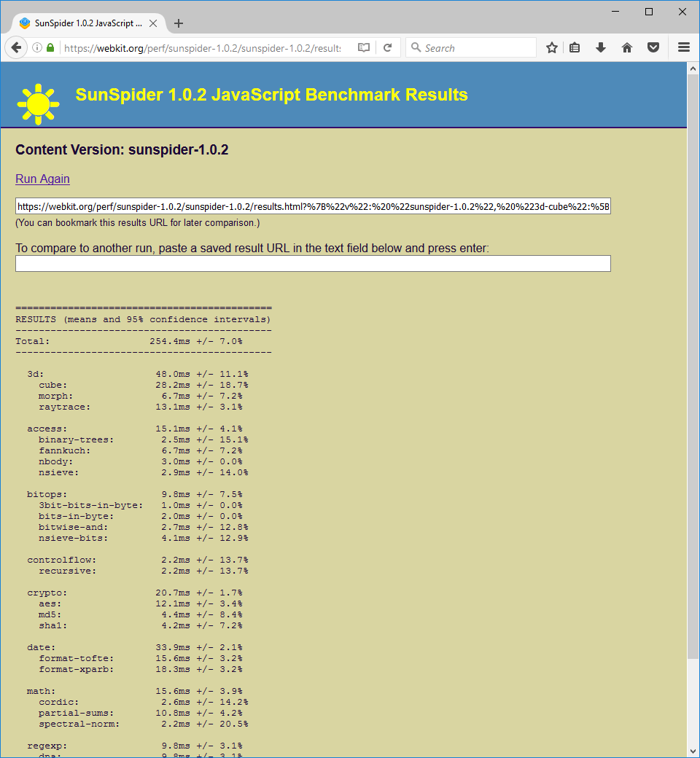700x758 pixels.
Task: Select the results URL text field
Action: (x=313, y=206)
